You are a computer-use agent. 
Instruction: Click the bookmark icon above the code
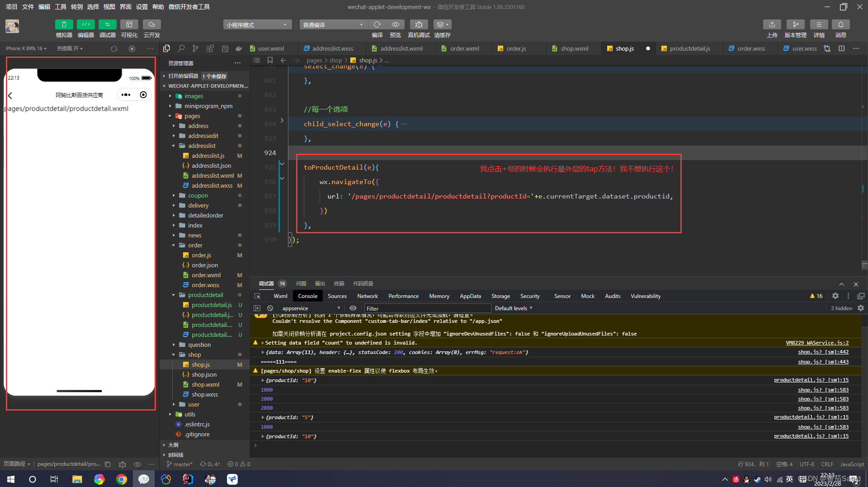270,60
